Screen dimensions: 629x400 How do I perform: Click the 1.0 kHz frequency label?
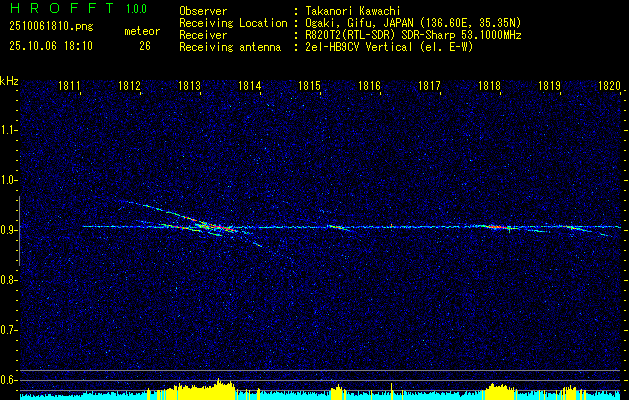(x=8, y=181)
